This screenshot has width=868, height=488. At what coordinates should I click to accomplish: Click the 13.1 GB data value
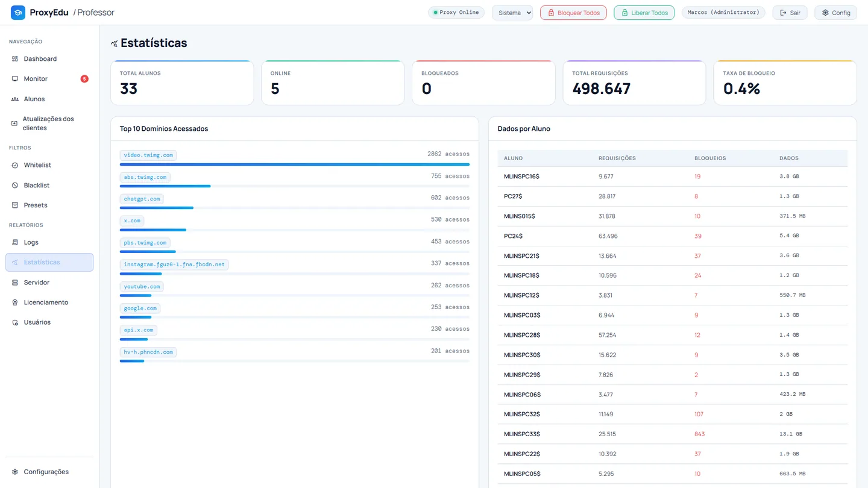(791, 434)
